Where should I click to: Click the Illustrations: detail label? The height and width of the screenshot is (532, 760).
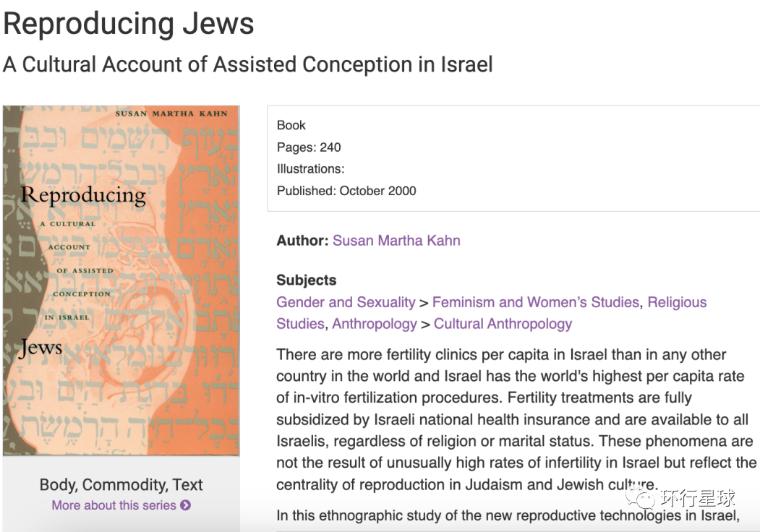click(310, 169)
